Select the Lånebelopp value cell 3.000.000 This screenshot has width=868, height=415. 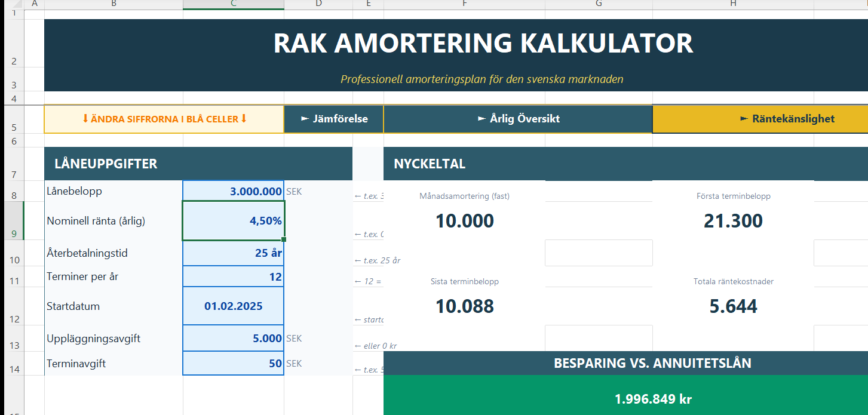coord(234,191)
